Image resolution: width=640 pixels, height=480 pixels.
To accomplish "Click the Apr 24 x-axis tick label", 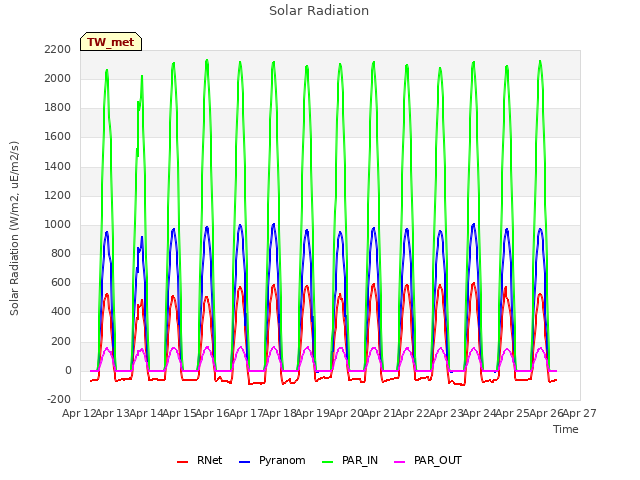I will [479, 413].
